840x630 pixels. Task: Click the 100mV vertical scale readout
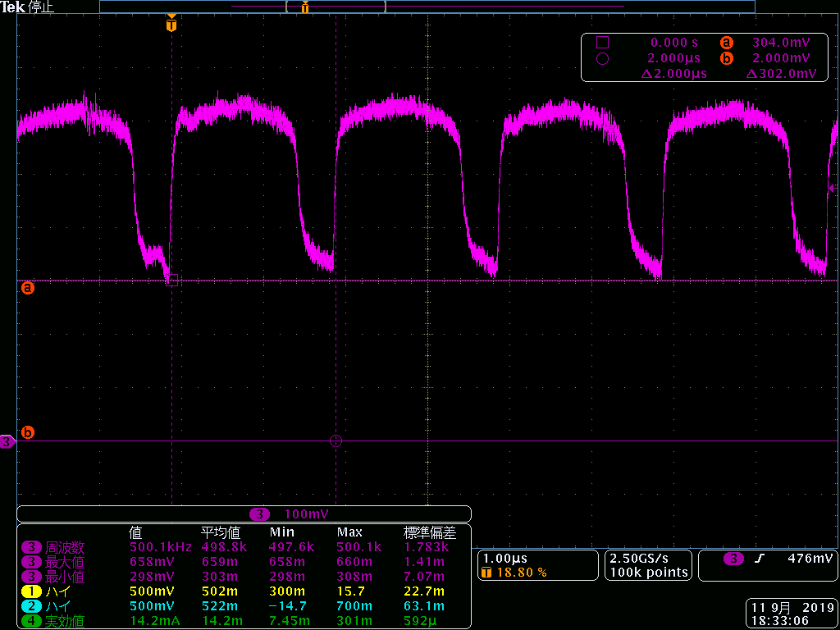pyautogui.click(x=307, y=514)
